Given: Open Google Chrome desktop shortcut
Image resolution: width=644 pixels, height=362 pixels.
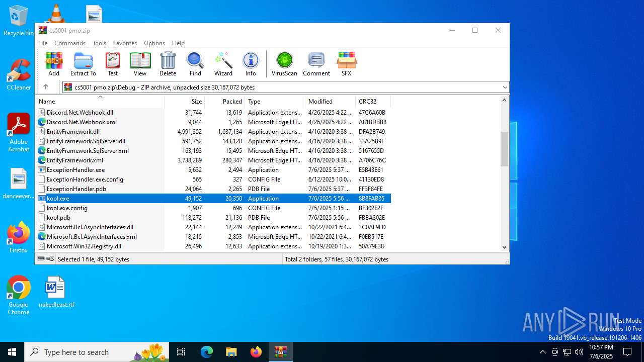Looking at the screenshot, I should pos(19,296).
